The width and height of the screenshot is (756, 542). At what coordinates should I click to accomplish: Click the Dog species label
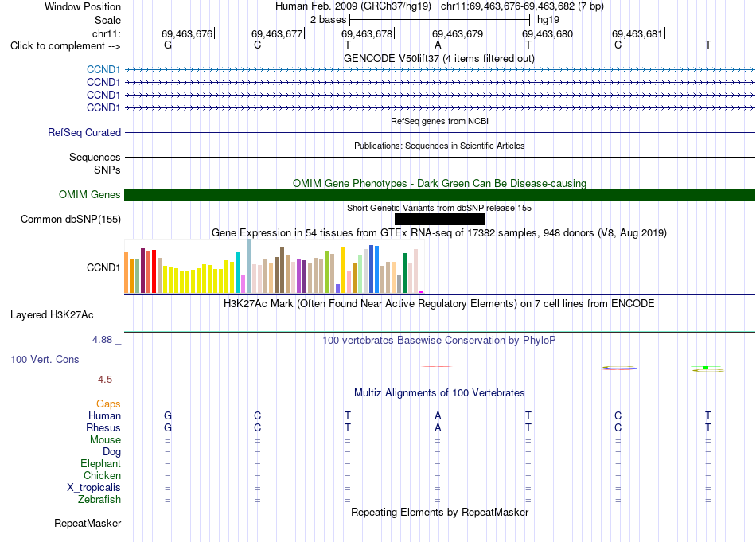pyautogui.click(x=111, y=452)
